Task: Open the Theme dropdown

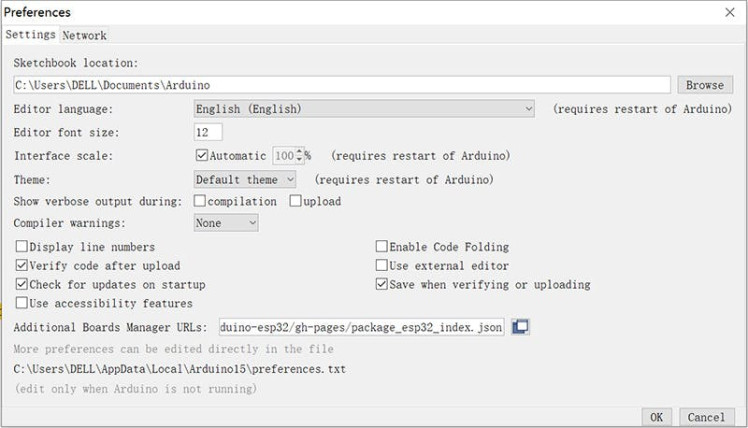Action: [245, 180]
